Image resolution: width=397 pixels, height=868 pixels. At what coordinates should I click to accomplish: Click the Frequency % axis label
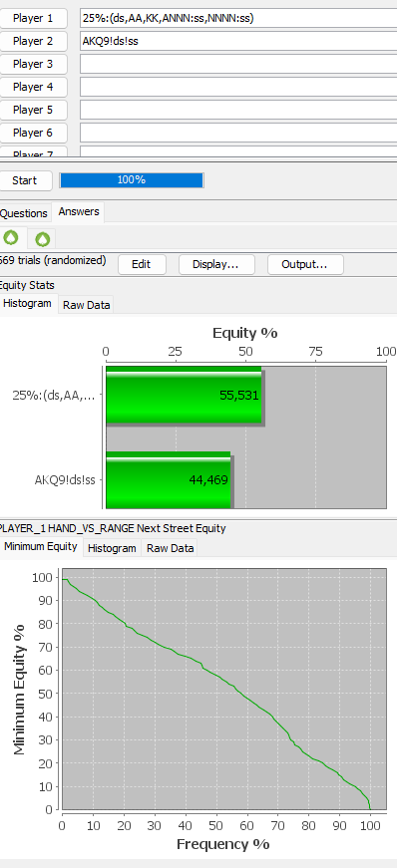pos(222,844)
